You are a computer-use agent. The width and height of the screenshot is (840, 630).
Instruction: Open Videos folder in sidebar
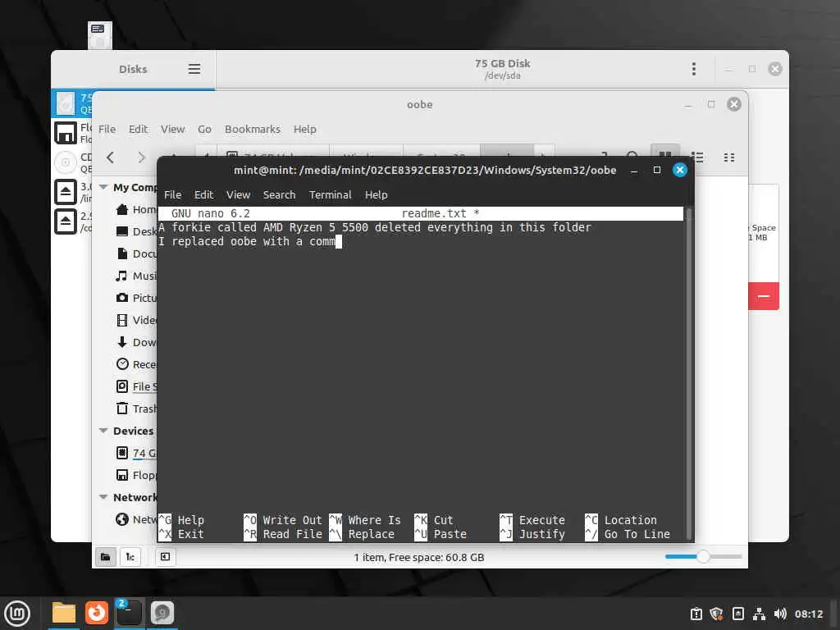(136, 321)
